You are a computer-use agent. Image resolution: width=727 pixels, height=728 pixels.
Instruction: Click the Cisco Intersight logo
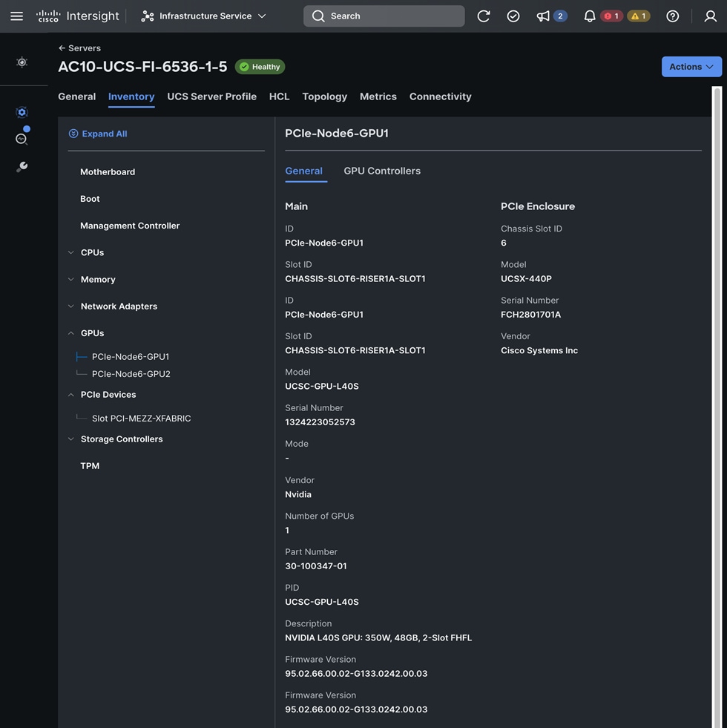[78, 16]
